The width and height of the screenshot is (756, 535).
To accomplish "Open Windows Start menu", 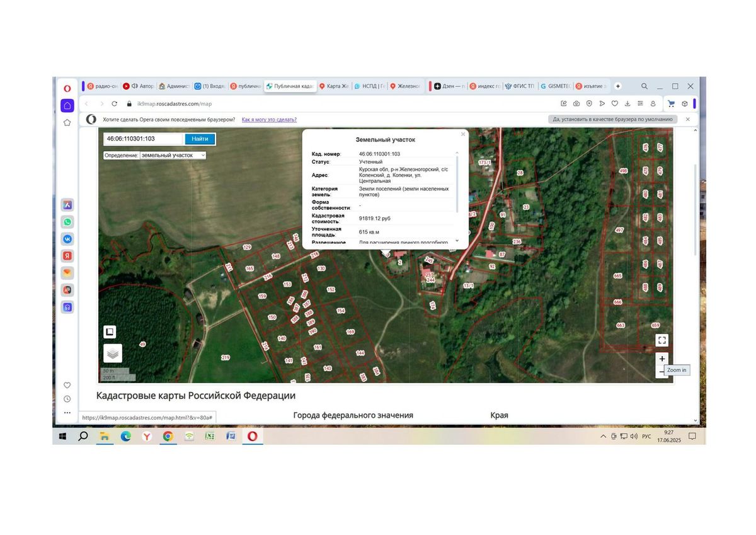I will point(62,436).
